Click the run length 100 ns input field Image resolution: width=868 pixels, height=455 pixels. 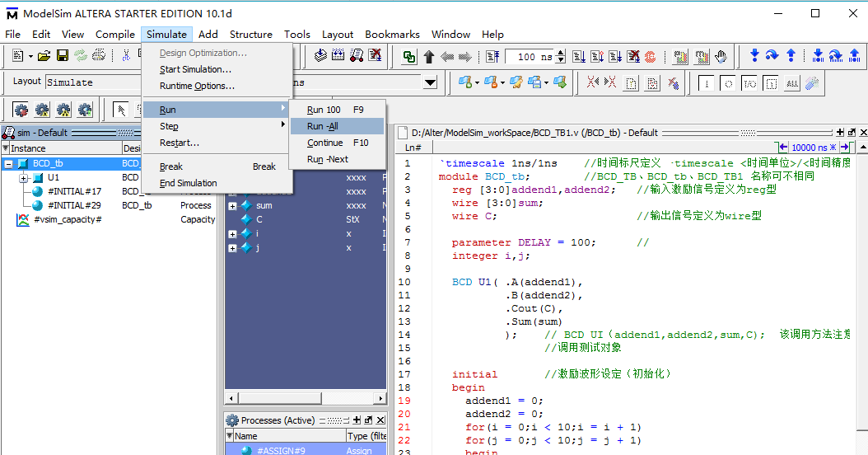coord(530,57)
